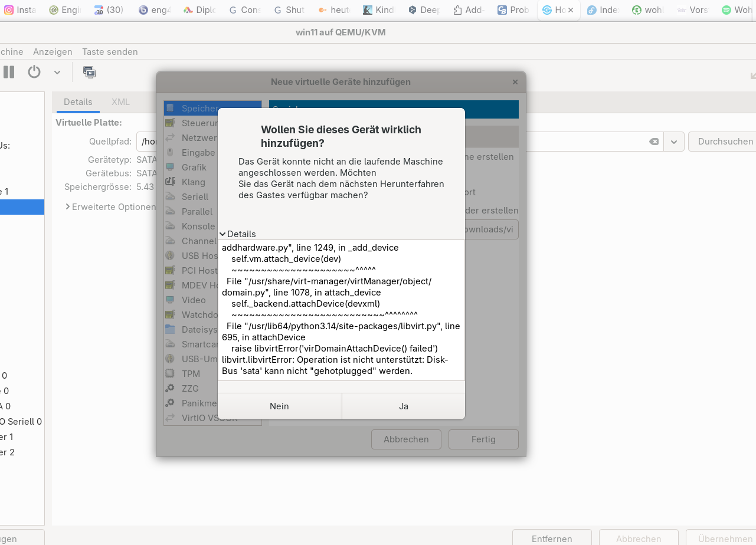Close the Neue virtuelle Geräte hinzufügen window
756x545 pixels.
pos(515,82)
